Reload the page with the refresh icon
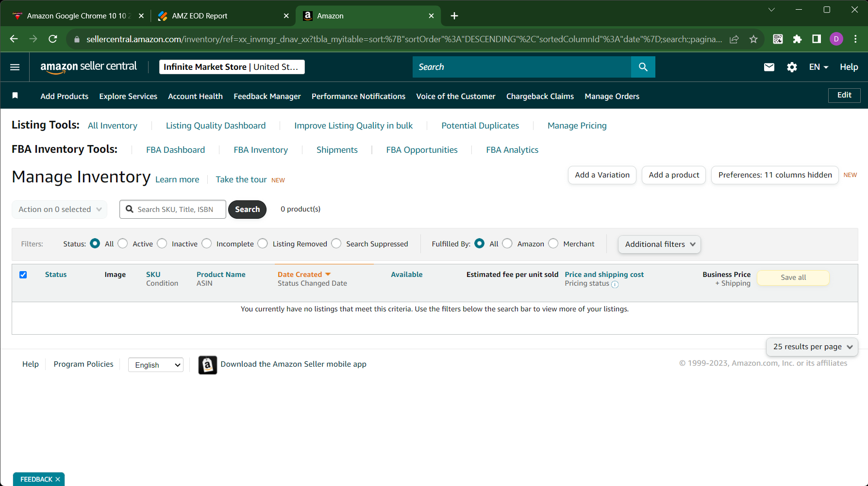 pyautogui.click(x=53, y=39)
